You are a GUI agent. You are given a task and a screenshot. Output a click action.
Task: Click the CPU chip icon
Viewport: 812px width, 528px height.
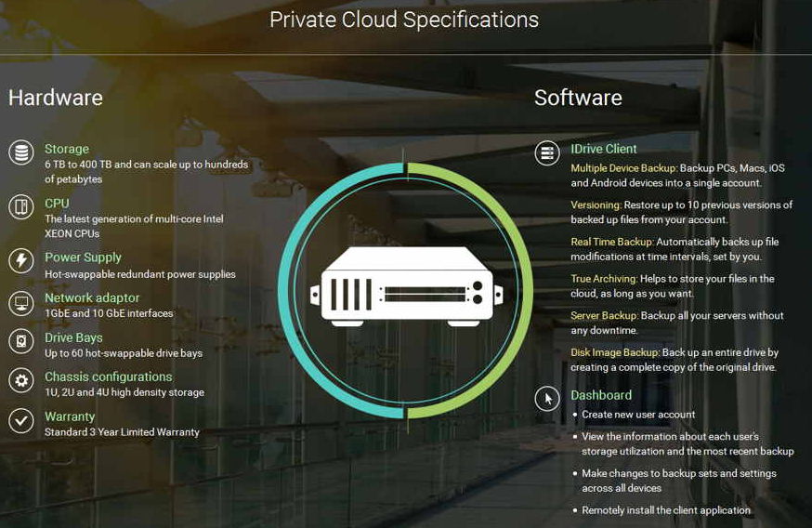pyautogui.click(x=21, y=206)
